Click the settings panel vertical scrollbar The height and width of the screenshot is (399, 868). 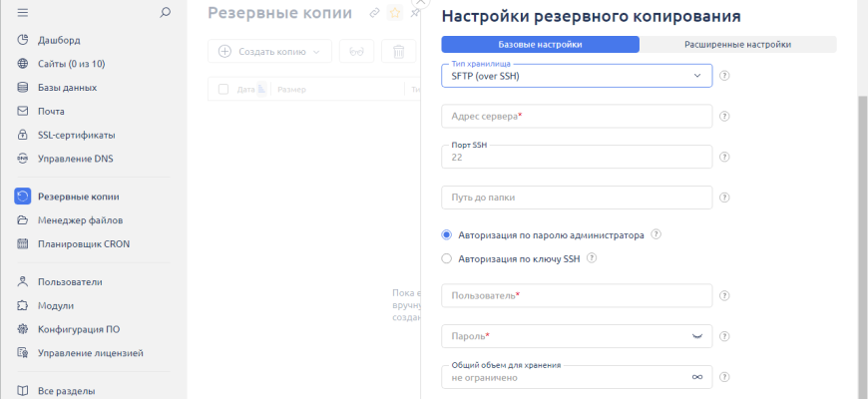pos(862,199)
